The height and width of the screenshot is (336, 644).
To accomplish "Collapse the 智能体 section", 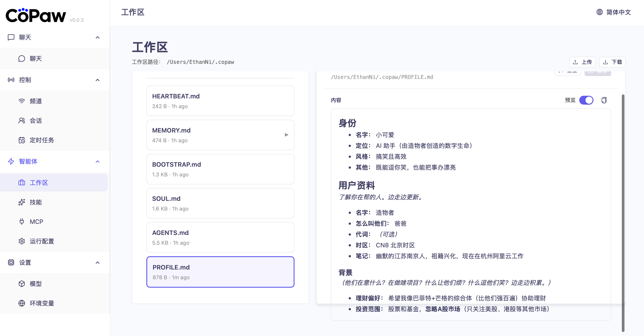I will [x=98, y=162].
